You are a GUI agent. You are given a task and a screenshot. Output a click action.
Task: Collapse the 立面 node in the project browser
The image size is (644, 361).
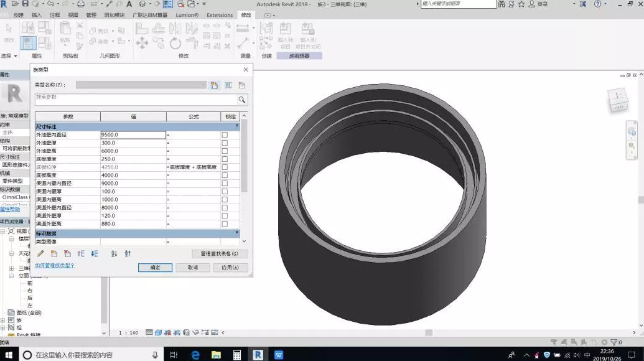click(x=11, y=276)
